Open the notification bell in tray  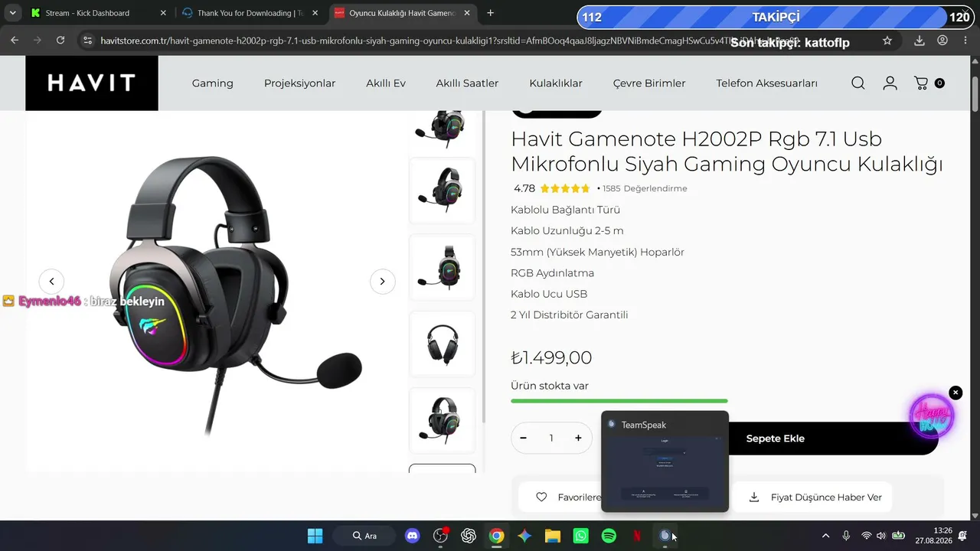(x=962, y=536)
